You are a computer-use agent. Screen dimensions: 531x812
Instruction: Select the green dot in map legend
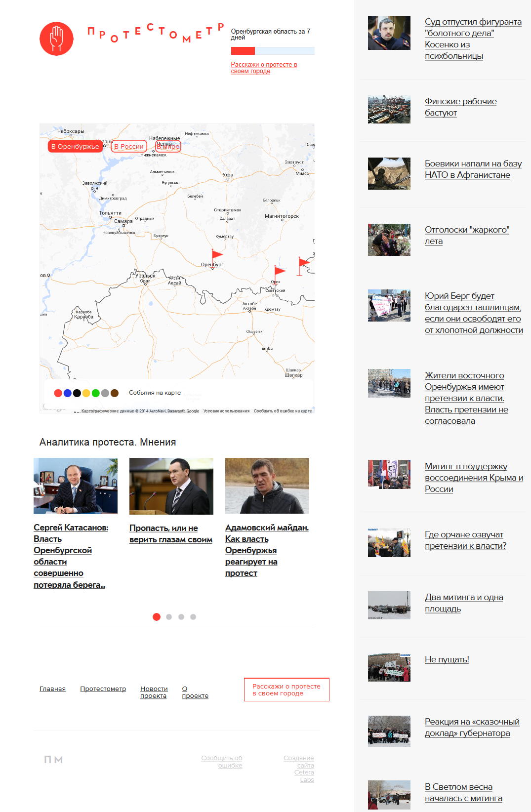(95, 393)
